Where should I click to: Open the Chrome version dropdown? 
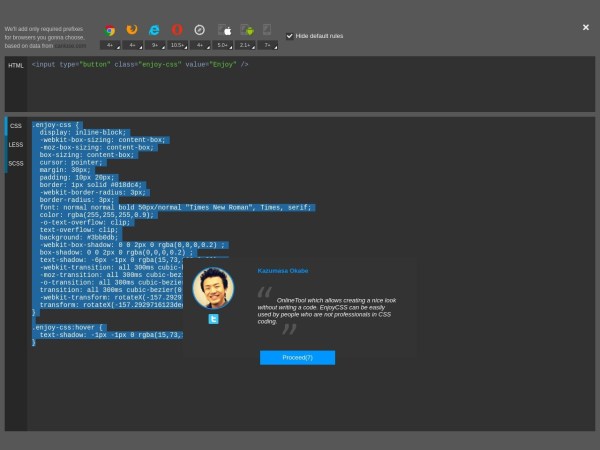pyautogui.click(x=109, y=45)
